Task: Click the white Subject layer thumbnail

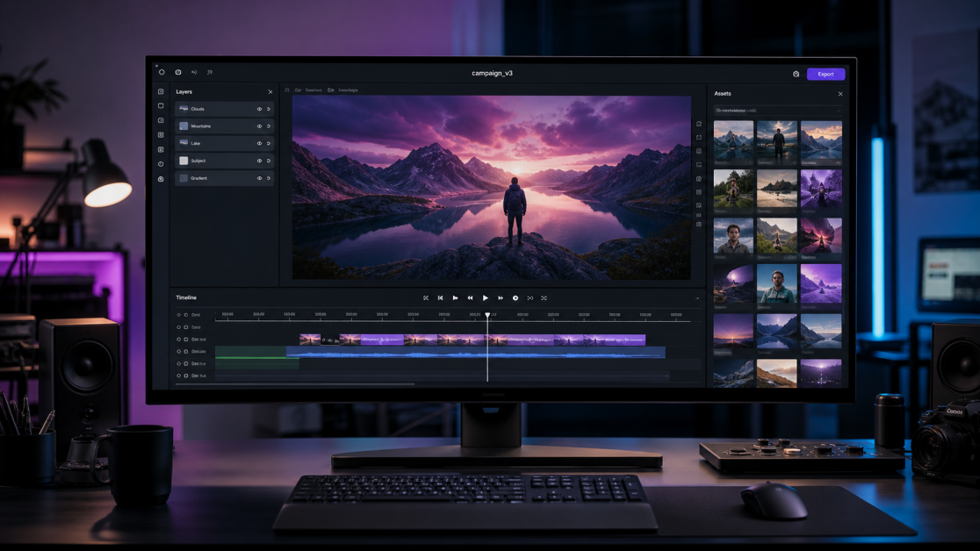Action: click(x=184, y=161)
